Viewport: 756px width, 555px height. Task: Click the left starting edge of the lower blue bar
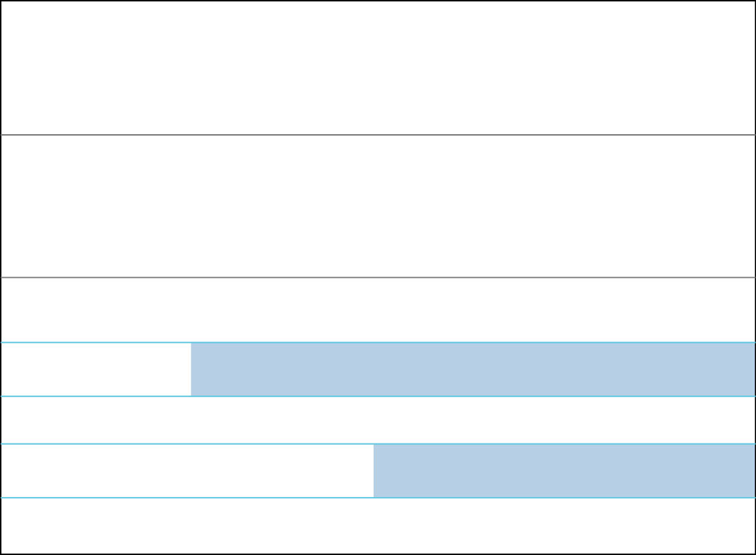click(376, 471)
